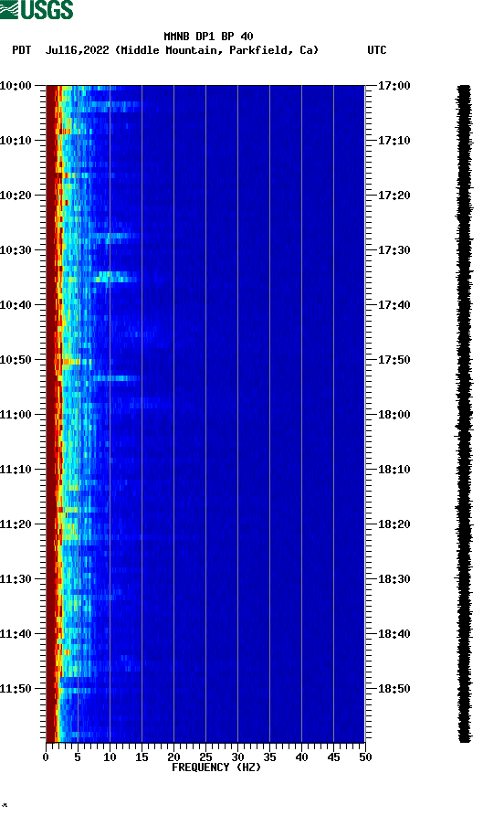Click the 17:10 UTC time label
Image resolution: width=504 pixels, height=815 pixels.
(x=394, y=141)
